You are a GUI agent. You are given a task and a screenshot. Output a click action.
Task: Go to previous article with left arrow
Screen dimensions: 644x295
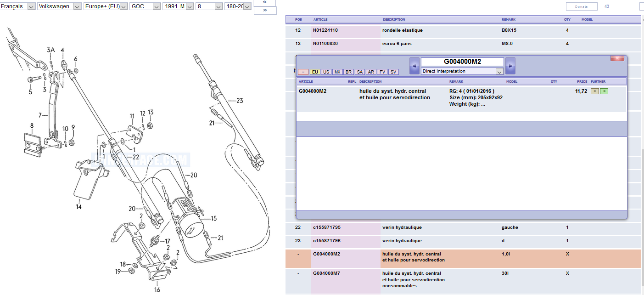click(x=414, y=66)
